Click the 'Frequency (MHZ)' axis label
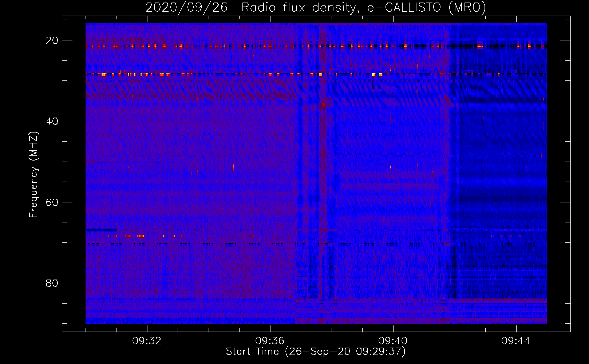This screenshot has width=589, height=364. coord(33,175)
